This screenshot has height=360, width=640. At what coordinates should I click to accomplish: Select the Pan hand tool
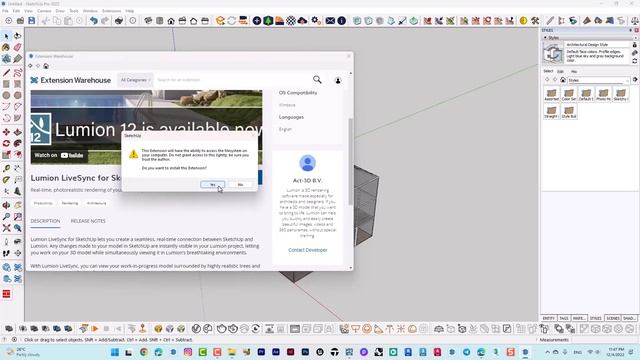pyautogui.click(x=18, y=205)
